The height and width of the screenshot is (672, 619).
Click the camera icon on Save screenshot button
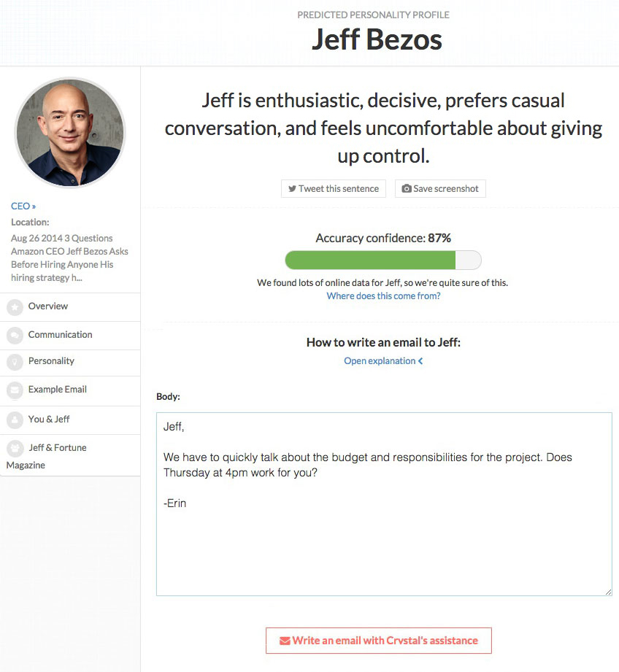coord(406,188)
